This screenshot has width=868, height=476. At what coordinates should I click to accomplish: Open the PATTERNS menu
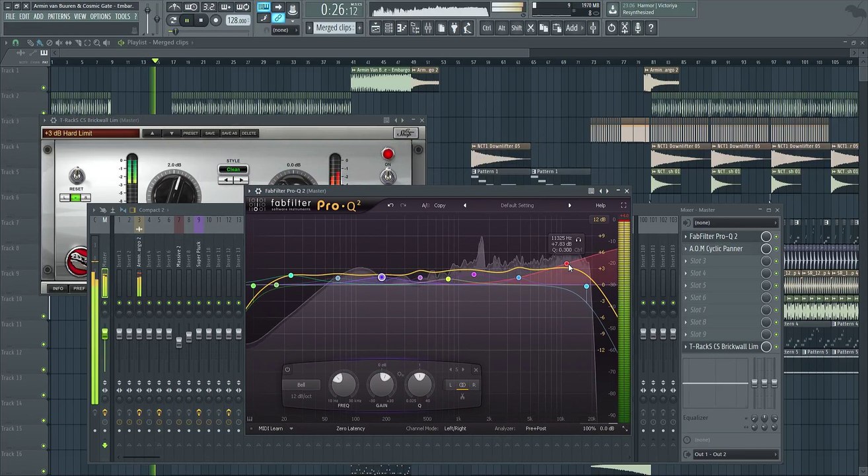coord(59,17)
